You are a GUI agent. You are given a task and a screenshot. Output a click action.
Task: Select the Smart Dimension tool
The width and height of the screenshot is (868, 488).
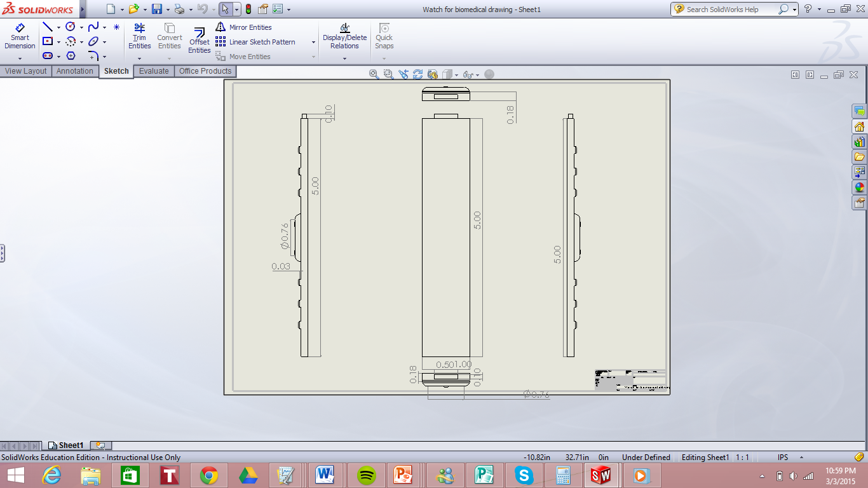pos(20,37)
